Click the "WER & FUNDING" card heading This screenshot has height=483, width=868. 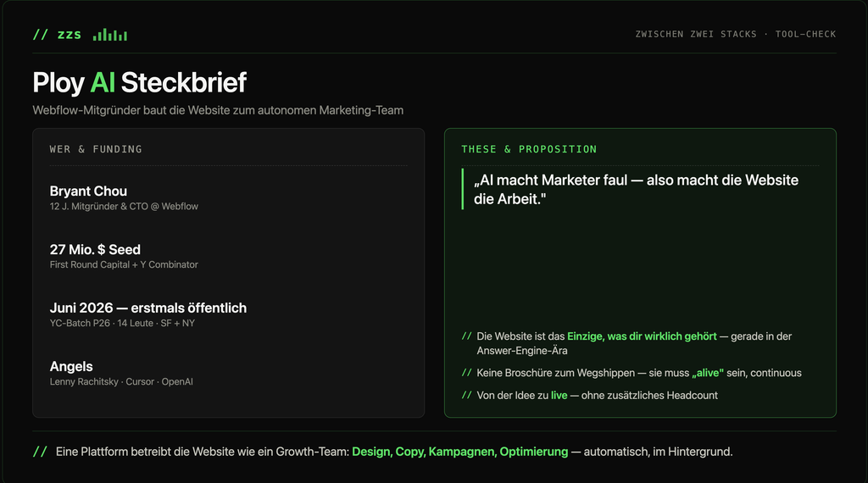96,149
